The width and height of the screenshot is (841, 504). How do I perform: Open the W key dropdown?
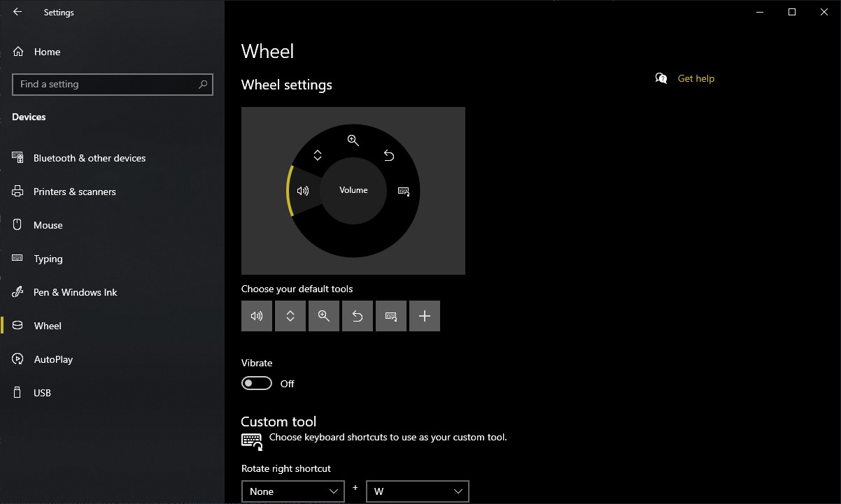417,491
